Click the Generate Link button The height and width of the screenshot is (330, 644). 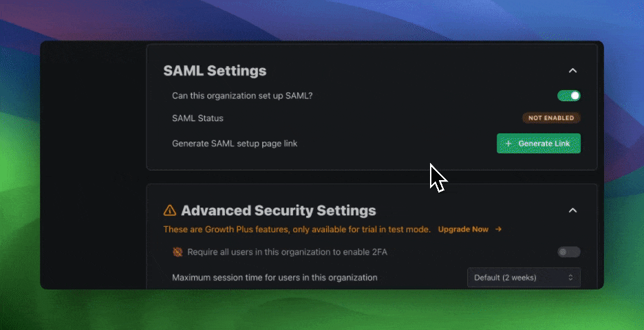(x=539, y=143)
